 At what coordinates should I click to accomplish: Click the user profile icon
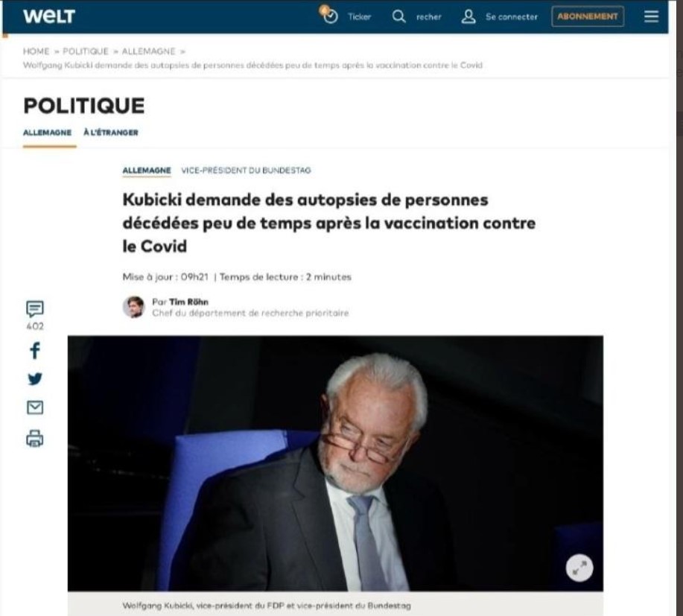pos(468,16)
